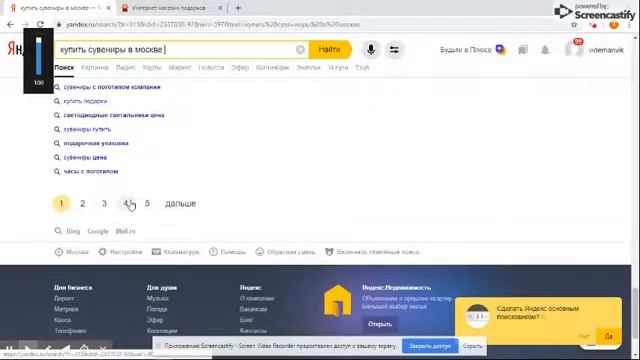Click the Скрыть link in Screencastify bar
Image resolution: width=640 pixels, height=360 pixels.
[472, 346]
